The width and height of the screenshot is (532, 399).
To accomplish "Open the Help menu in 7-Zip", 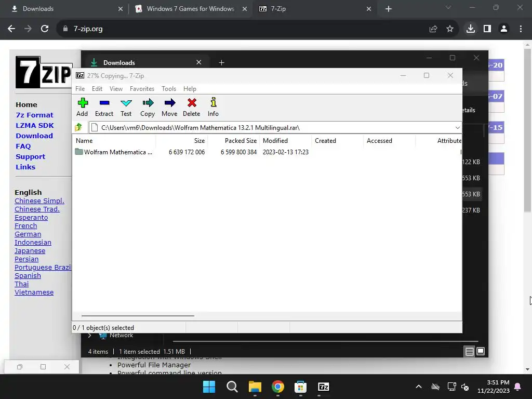I will 190,88.
